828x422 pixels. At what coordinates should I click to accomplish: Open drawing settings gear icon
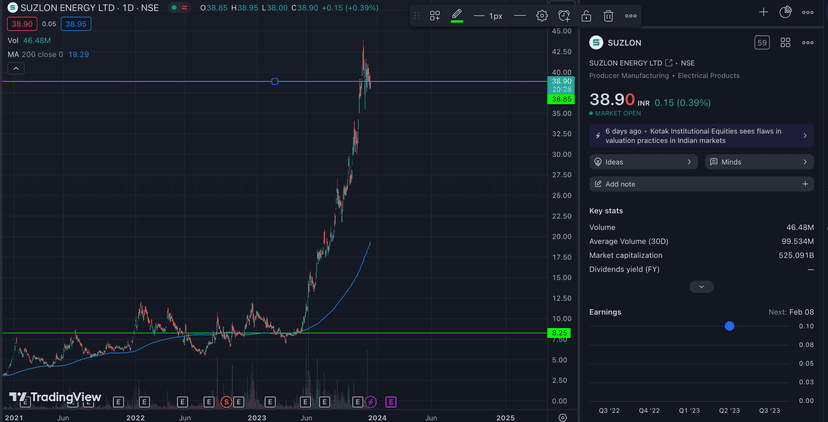pyautogui.click(x=542, y=16)
